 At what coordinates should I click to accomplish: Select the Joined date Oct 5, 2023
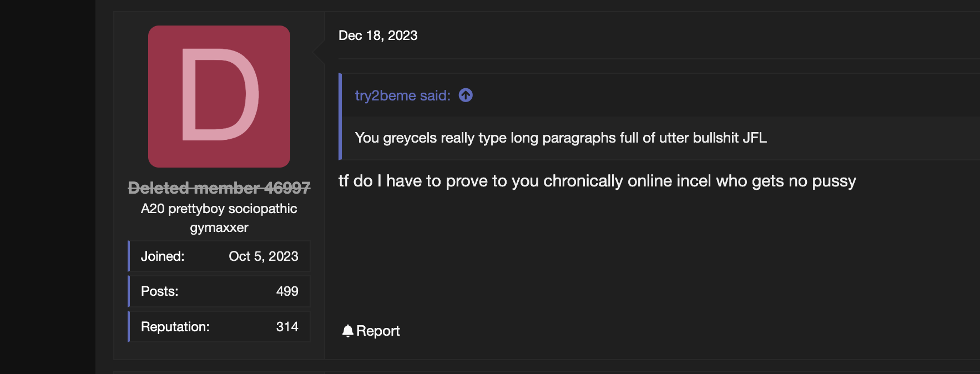pyautogui.click(x=264, y=256)
